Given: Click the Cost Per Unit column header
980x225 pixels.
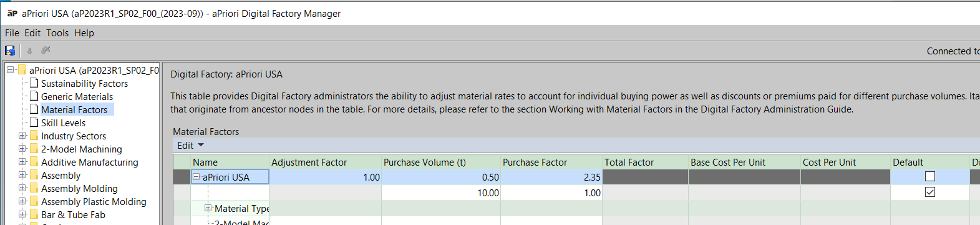Looking at the screenshot, I should (x=845, y=162).
